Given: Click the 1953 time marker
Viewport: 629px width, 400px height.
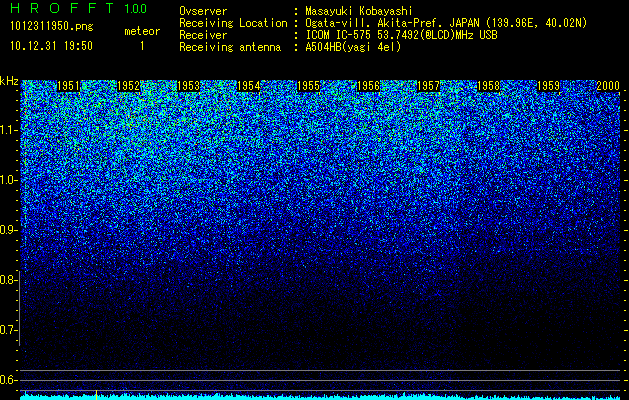Looking at the screenshot, I should tap(189, 86).
